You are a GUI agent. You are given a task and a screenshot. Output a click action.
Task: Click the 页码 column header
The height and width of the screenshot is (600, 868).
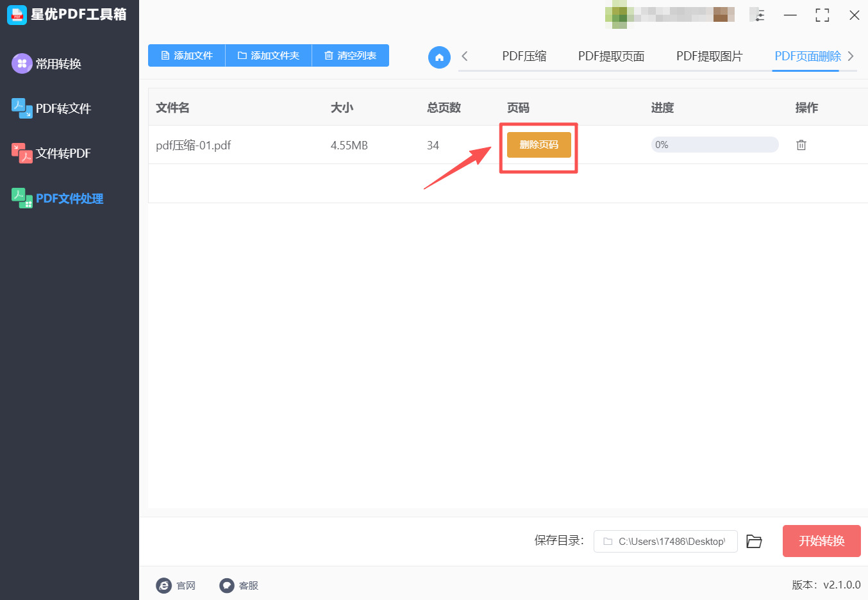click(x=518, y=108)
